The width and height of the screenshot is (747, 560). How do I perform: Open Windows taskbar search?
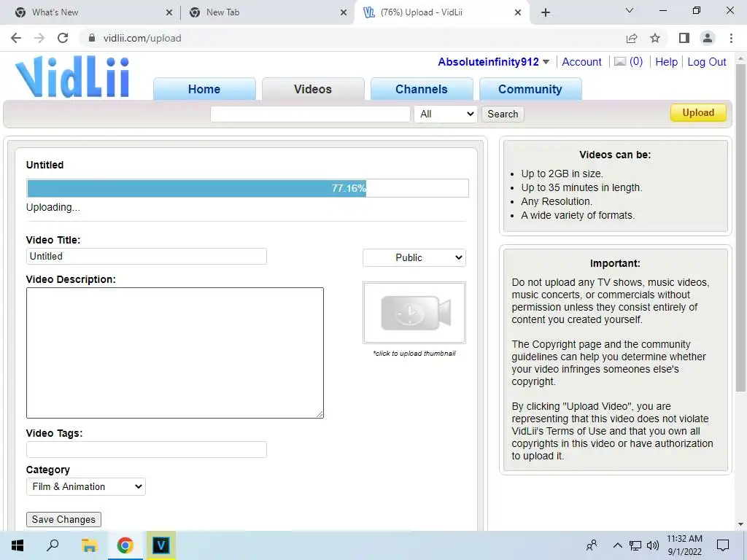coord(53,545)
